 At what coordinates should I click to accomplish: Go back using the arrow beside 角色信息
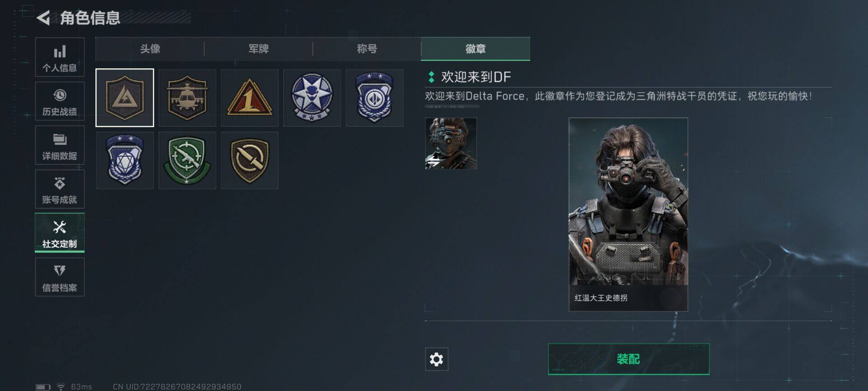pos(43,18)
